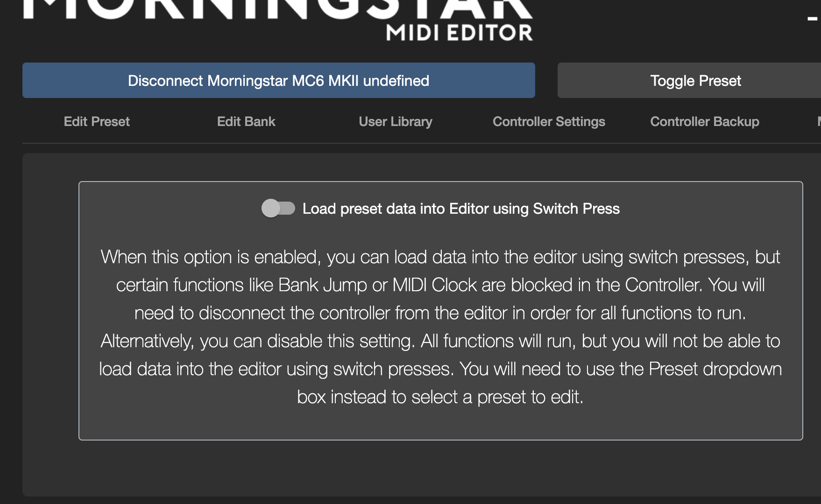Screen dimensions: 821x504
Task: Switch to the Edit Bank tab
Action: [246, 122]
